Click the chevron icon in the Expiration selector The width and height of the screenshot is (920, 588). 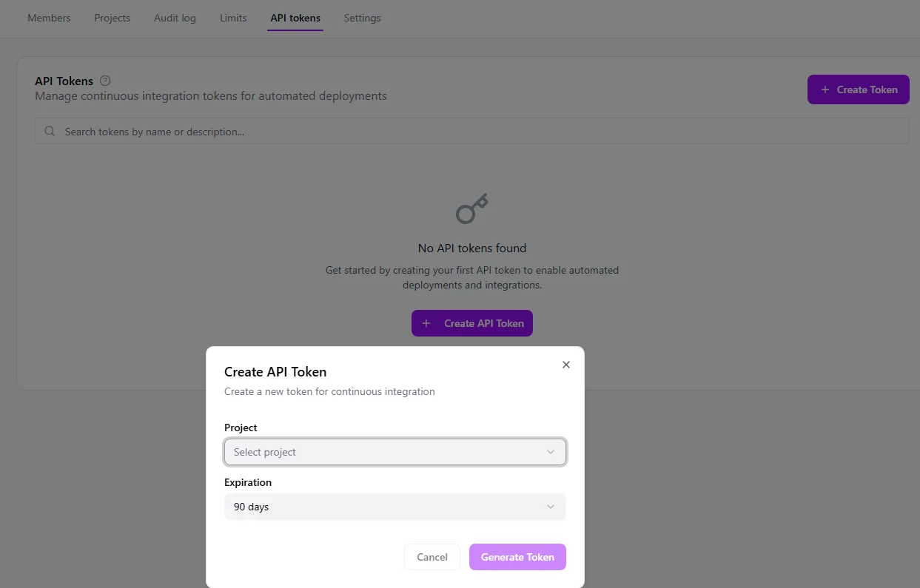[551, 507]
